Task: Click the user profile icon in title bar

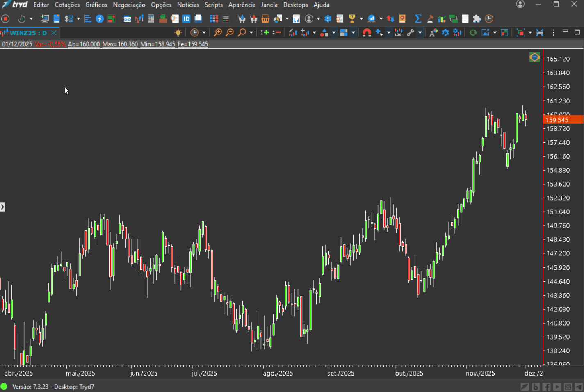Action: coord(520,4)
